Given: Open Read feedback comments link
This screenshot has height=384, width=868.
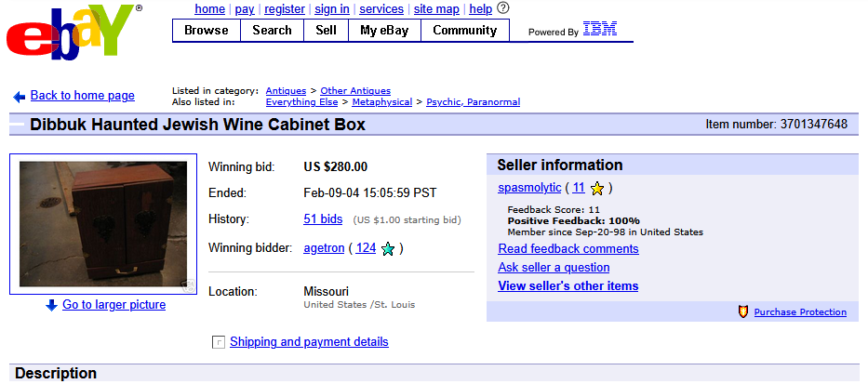Looking at the screenshot, I should point(568,249).
